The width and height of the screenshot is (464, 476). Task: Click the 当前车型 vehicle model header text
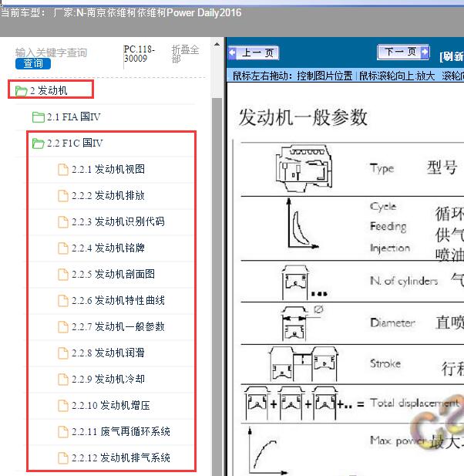(121, 13)
